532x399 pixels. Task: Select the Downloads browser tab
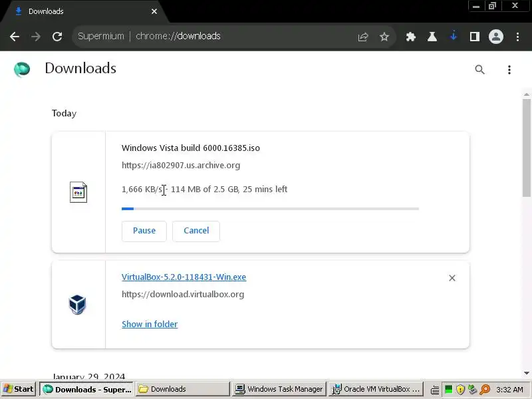coord(85,11)
